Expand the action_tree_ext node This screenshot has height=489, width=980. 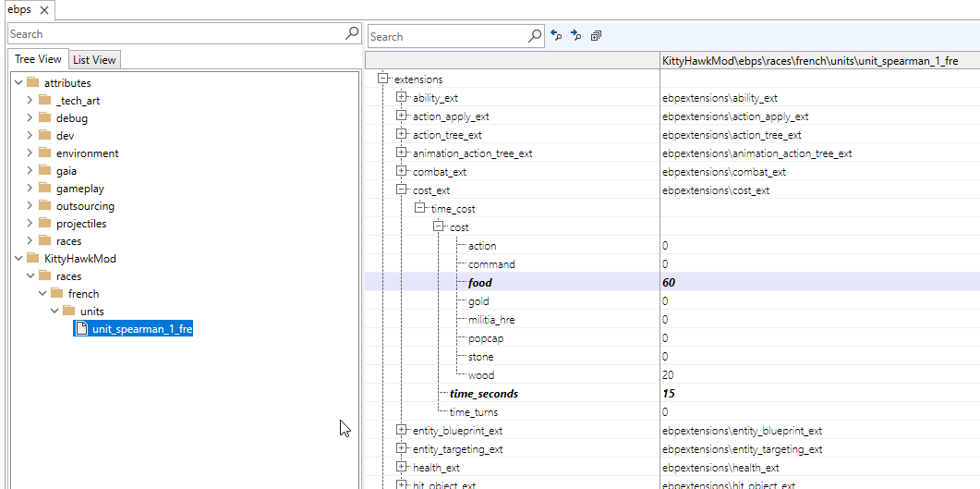click(401, 134)
